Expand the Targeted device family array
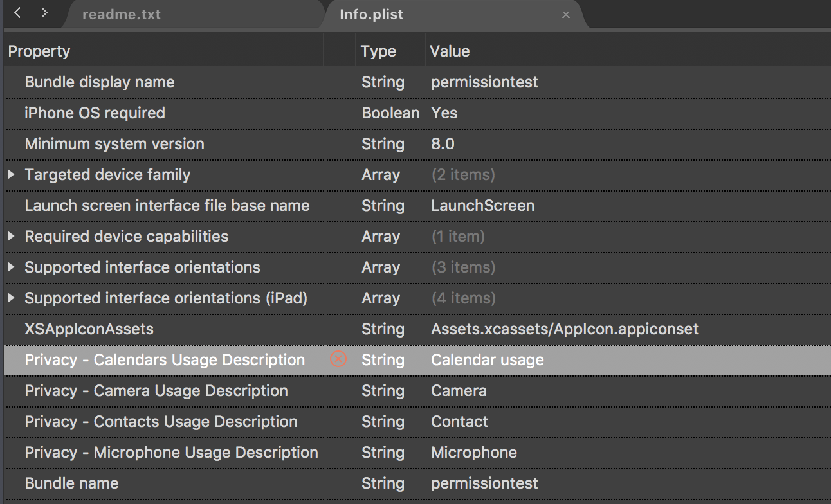Screen dimensions: 831x504 [11, 174]
